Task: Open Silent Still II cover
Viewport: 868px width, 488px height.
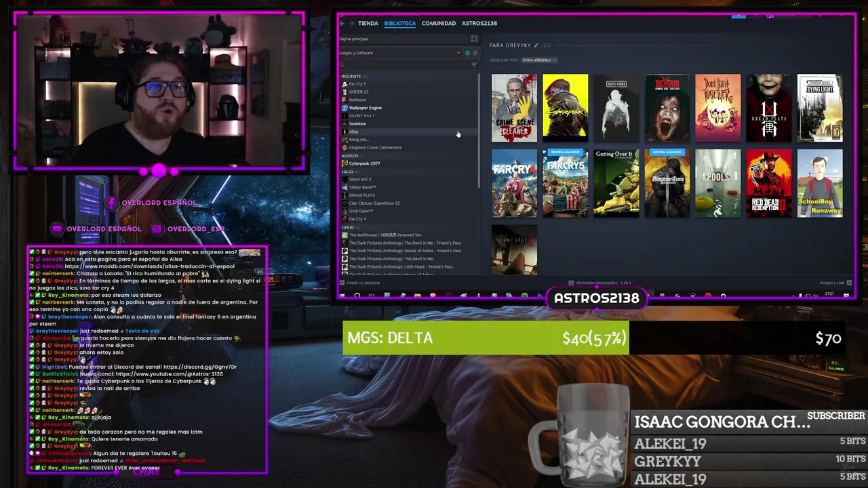Action: (514, 249)
